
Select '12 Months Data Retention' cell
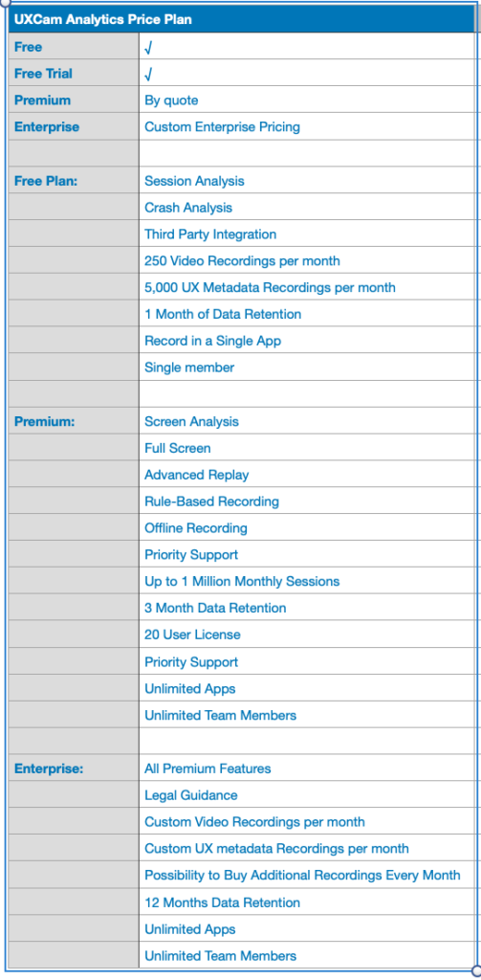[x=306, y=902]
